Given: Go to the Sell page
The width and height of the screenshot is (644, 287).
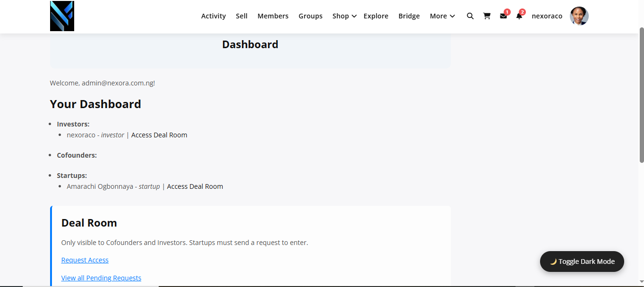Looking at the screenshot, I should [x=241, y=16].
